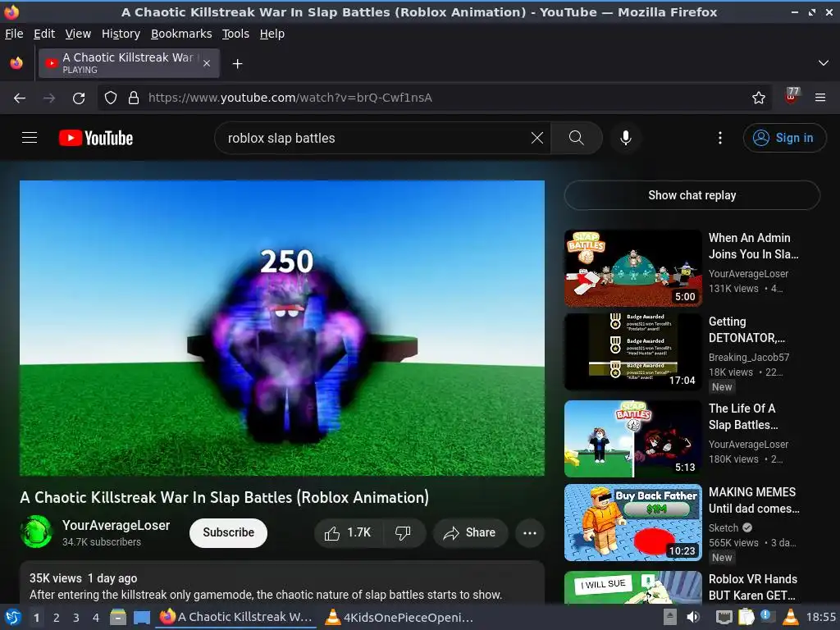Screen dimensions: 840x630
Task: Click the Share button
Action: pos(470,532)
